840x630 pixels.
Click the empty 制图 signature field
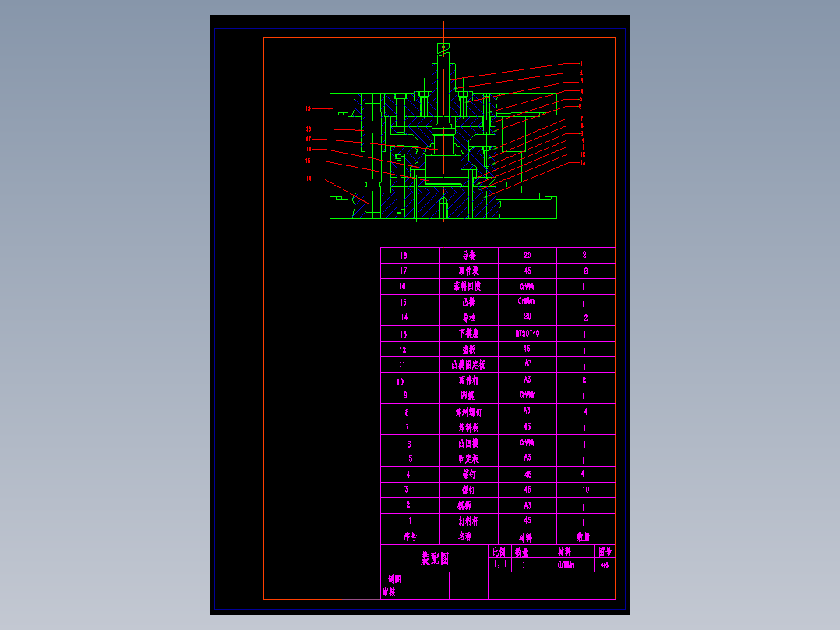click(x=426, y=579)
